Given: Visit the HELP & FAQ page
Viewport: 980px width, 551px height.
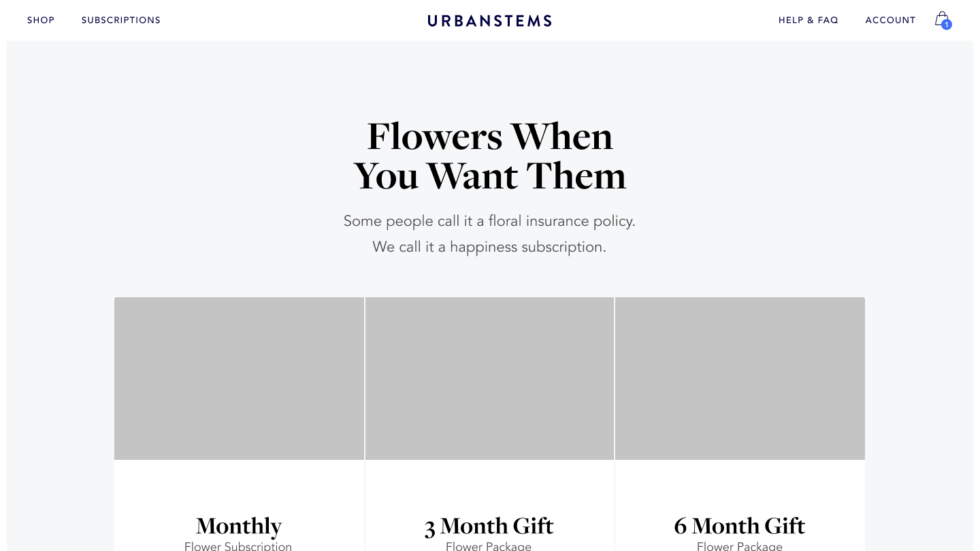Looking at the screenshot, I should pos(808,20).
